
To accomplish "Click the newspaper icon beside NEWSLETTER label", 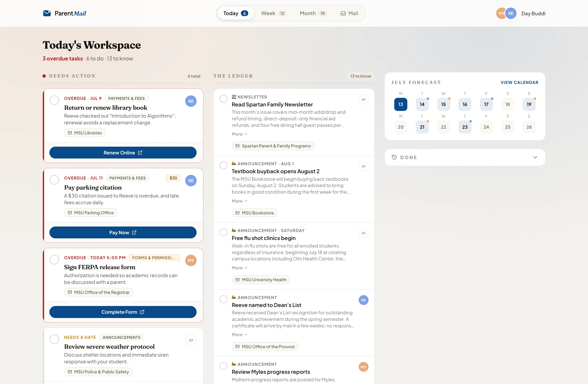I will click(x=234, y=97).
